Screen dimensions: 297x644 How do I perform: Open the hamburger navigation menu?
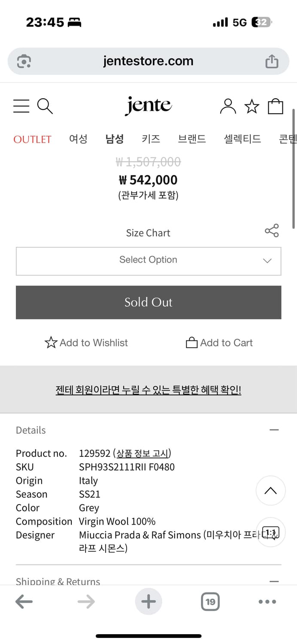tap(21, 106)
